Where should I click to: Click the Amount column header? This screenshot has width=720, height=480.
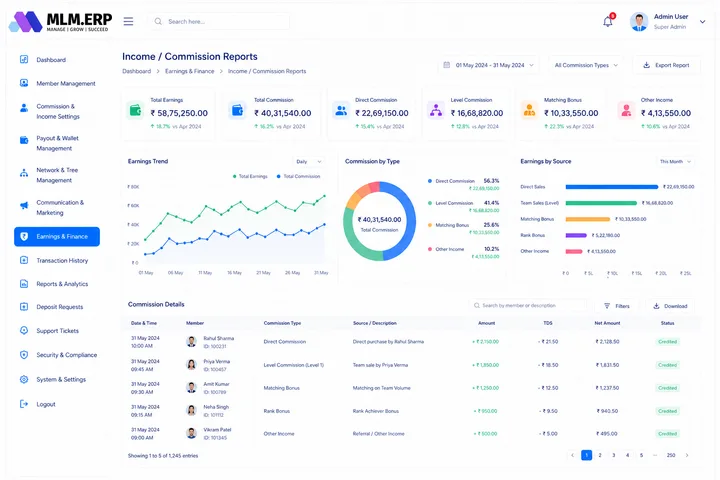[486, 323]
